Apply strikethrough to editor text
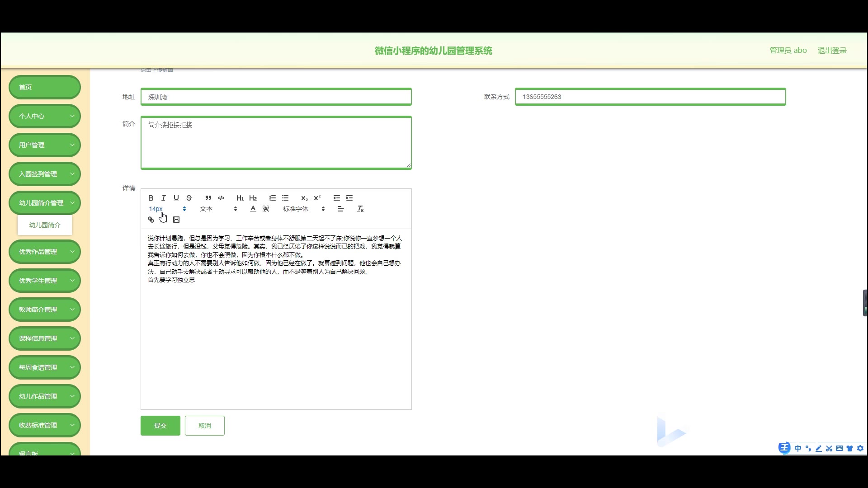 point(189,198)
